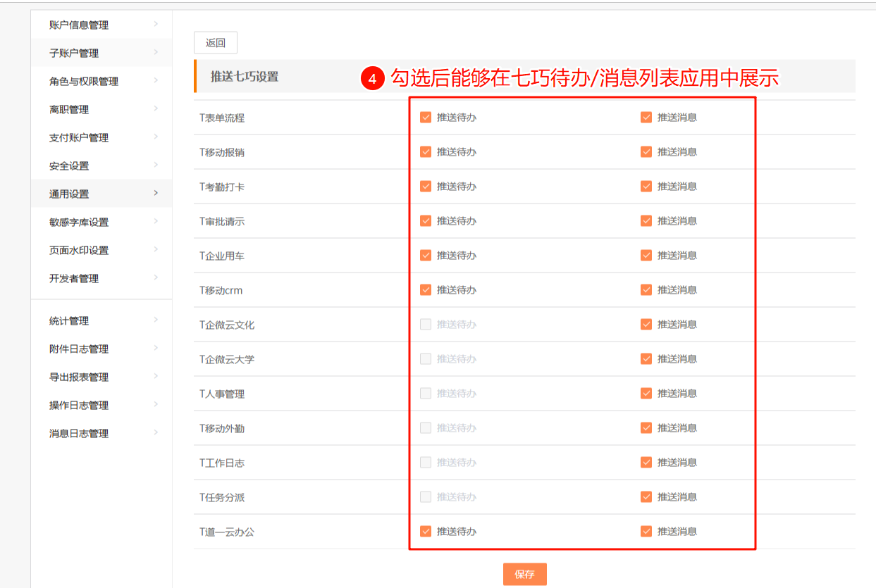This screenshot has width=876, height=588.
Task: Click the 返回 back button
Action: 215,43
